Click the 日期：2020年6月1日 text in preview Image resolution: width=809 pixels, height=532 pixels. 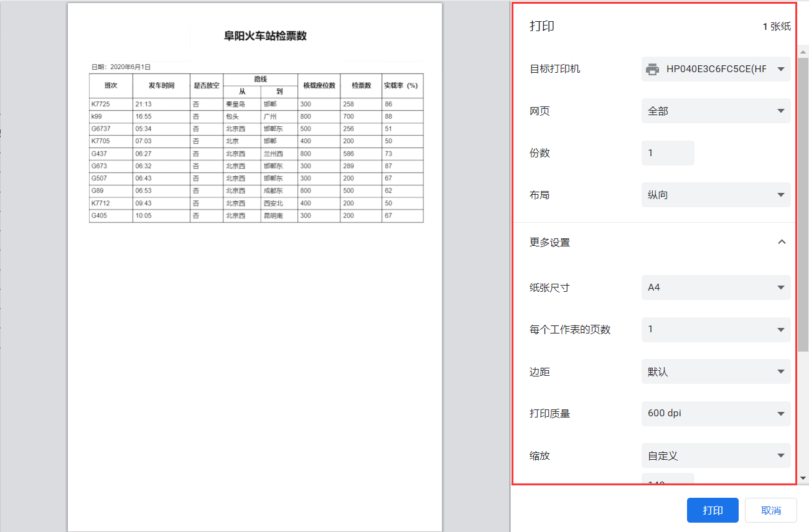click(x=121, y=67)
